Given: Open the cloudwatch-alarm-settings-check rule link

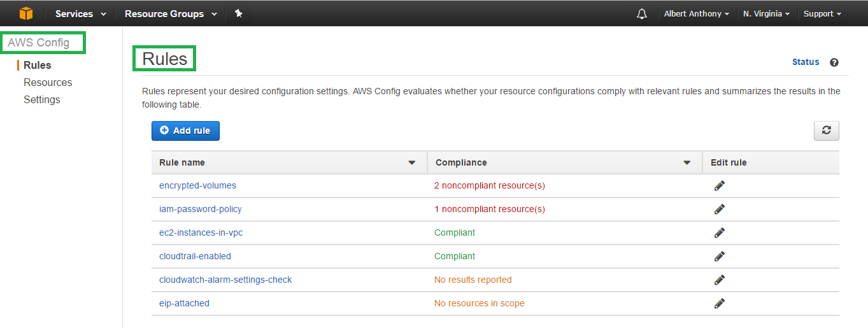Looking at the screenshot, I should pyautogui.click(x=225, y=280).
